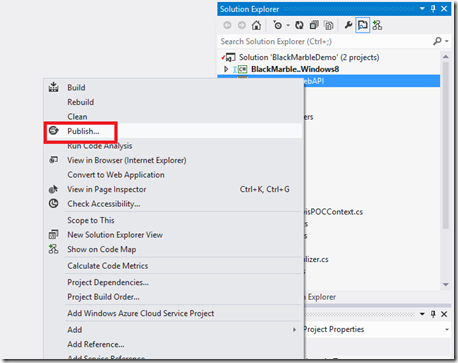
Task: Click the icon beside Show on Code Map
Action: point(53,249)
